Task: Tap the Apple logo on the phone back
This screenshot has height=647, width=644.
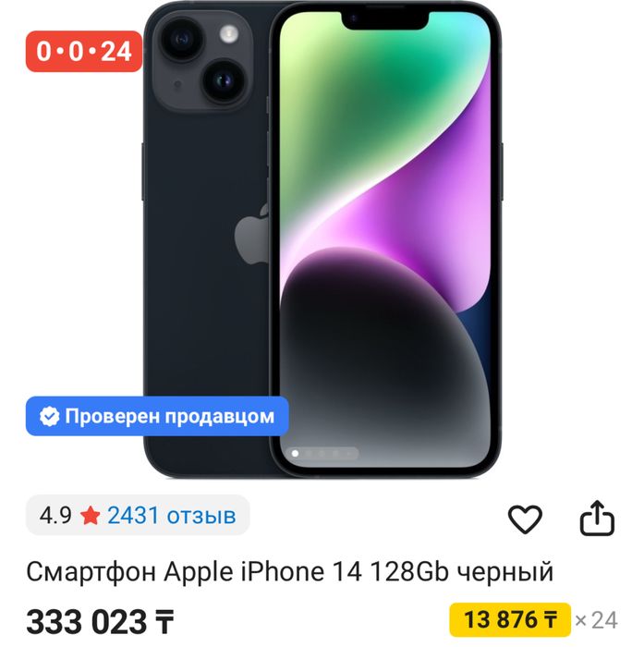Action: 250,235
